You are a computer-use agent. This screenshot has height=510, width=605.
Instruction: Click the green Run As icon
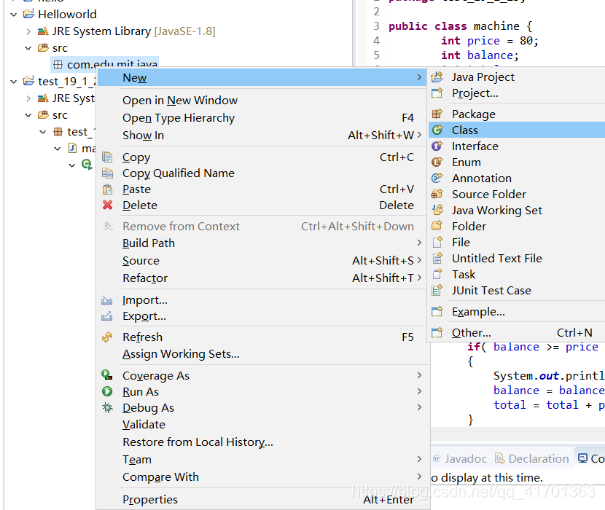(x=107, y=392)
